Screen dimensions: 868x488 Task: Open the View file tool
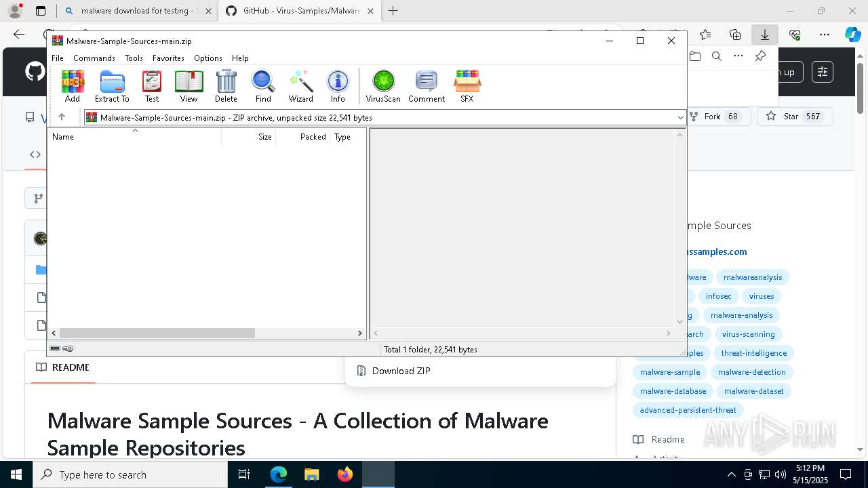pyautogui.click(x=189, y=86)
